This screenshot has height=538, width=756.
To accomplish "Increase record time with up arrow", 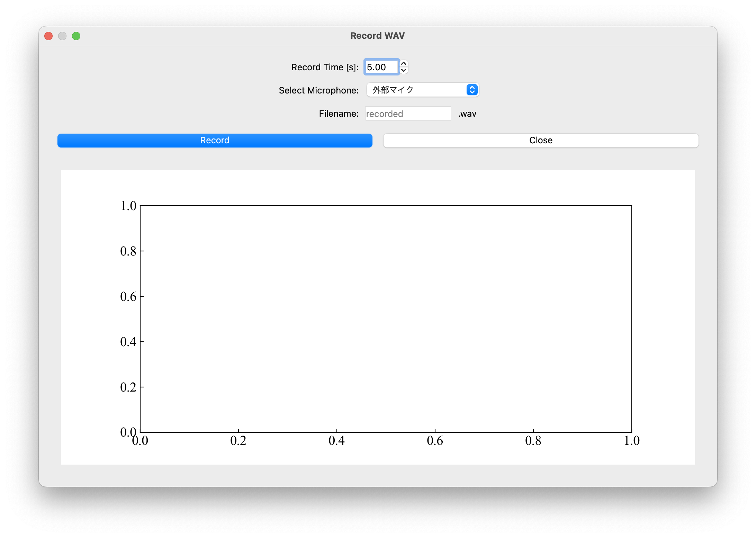I will pyautogui.click(x=404, y=64).
